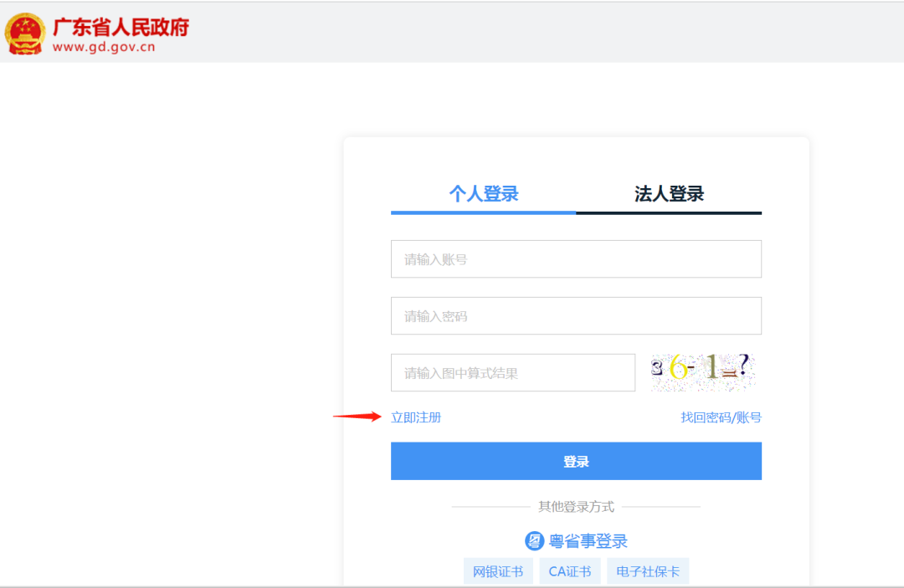
Task: Click the 其他登录方式 heading text
Action: 576,507
